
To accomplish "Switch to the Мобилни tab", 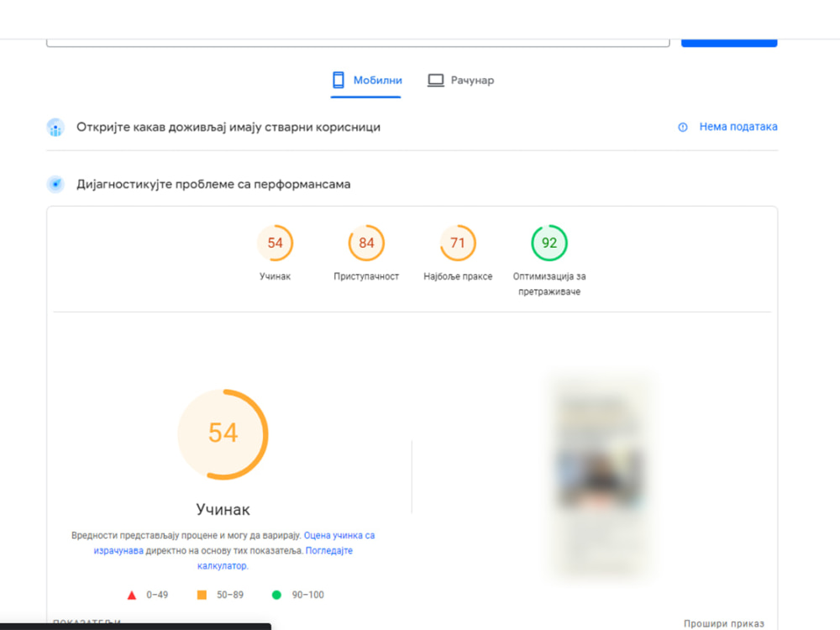I will click(366, 81).
